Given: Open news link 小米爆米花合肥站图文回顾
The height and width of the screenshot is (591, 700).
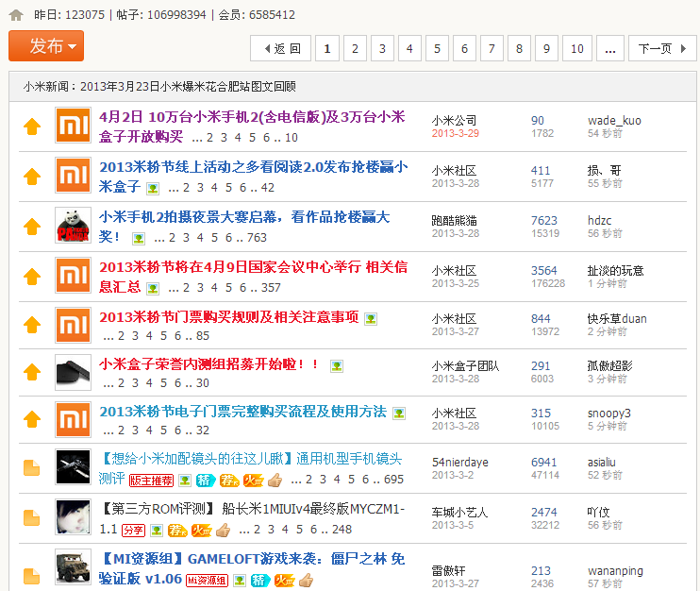Looking at the screenshot, I should (x=188, y=86).
